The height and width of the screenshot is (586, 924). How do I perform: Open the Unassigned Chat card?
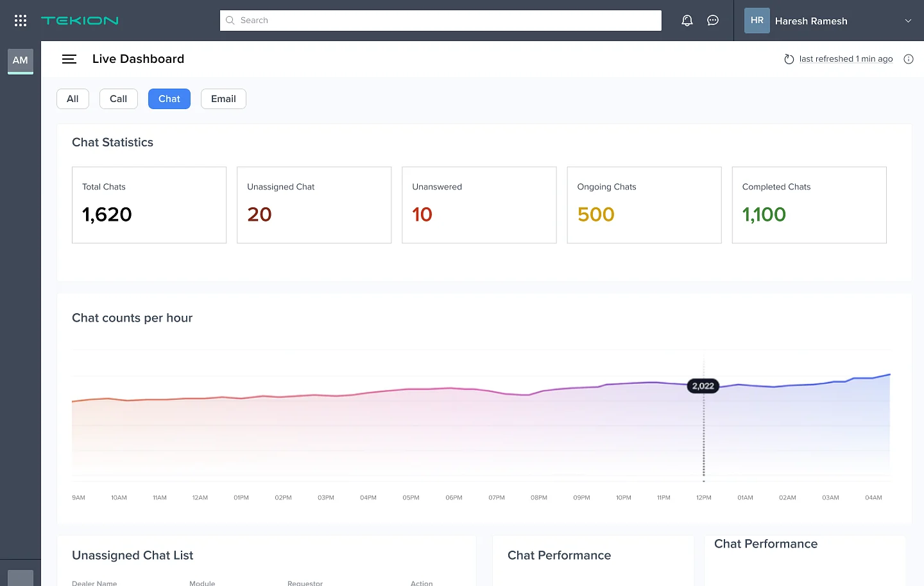[314, 205]
